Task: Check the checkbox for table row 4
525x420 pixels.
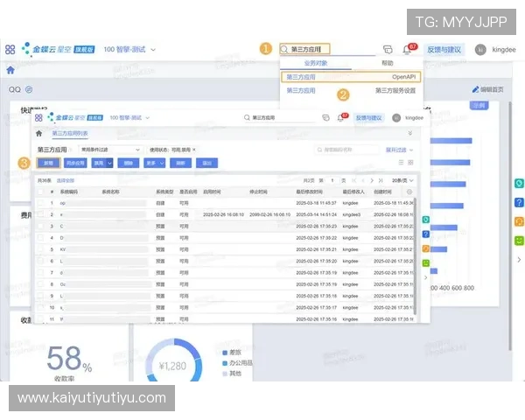Action: pos(40,238)
